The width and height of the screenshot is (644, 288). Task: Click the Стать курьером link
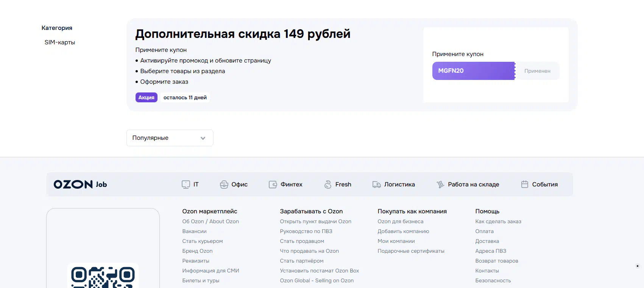(x=203, y=241)
